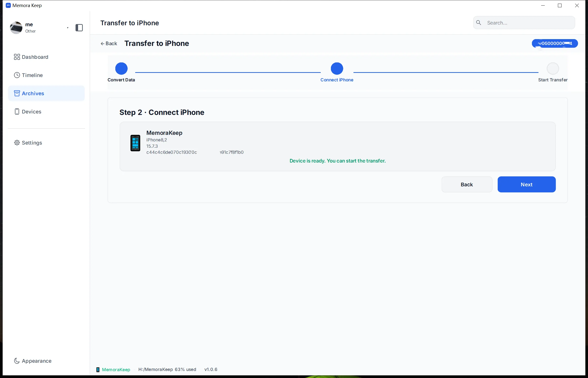Select Archives in the sidebar
The height and width of the screenshot is (378, 588).
point(47,93)
